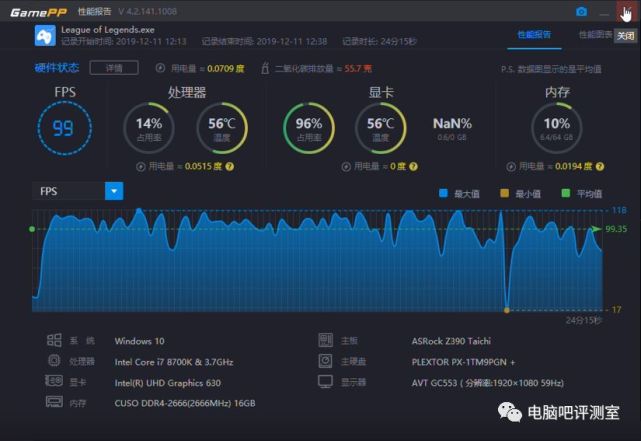Click the GPU 56℃ temperature gauge
641x441 pixels.
click(381, 128)
